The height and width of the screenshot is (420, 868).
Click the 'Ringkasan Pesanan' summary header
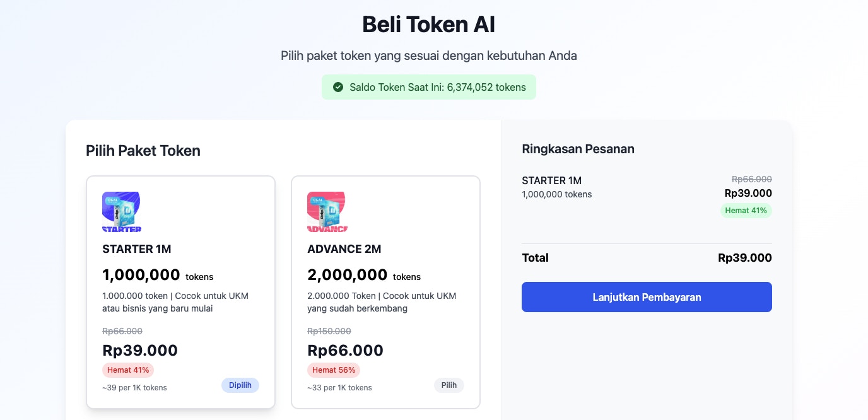(578, 149)
